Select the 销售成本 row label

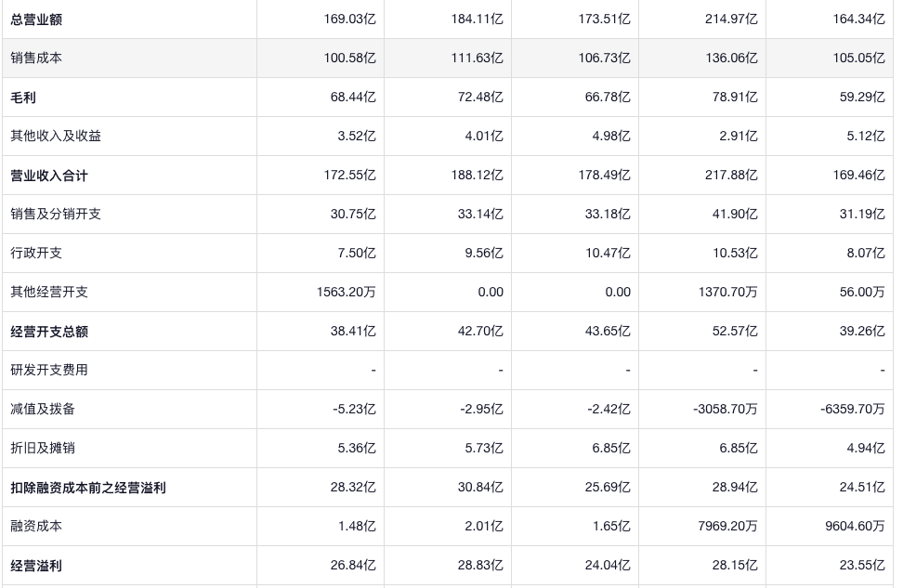tap(37, 58)
